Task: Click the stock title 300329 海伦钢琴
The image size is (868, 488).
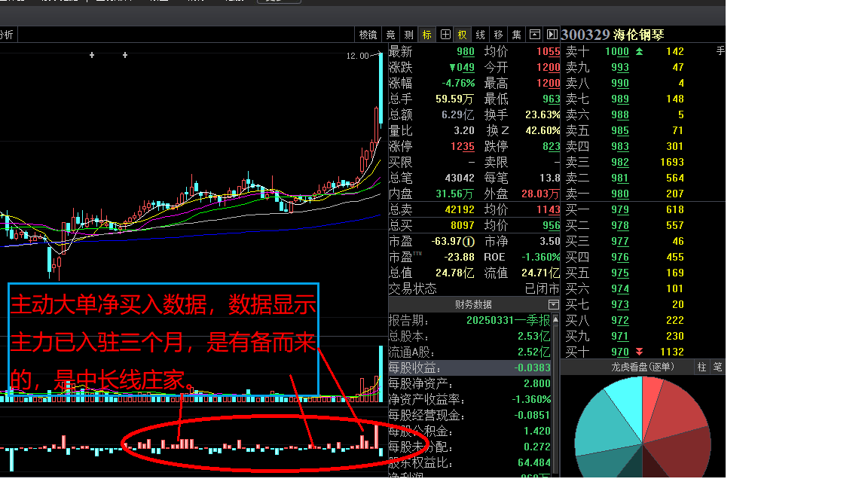Action: 613,35
